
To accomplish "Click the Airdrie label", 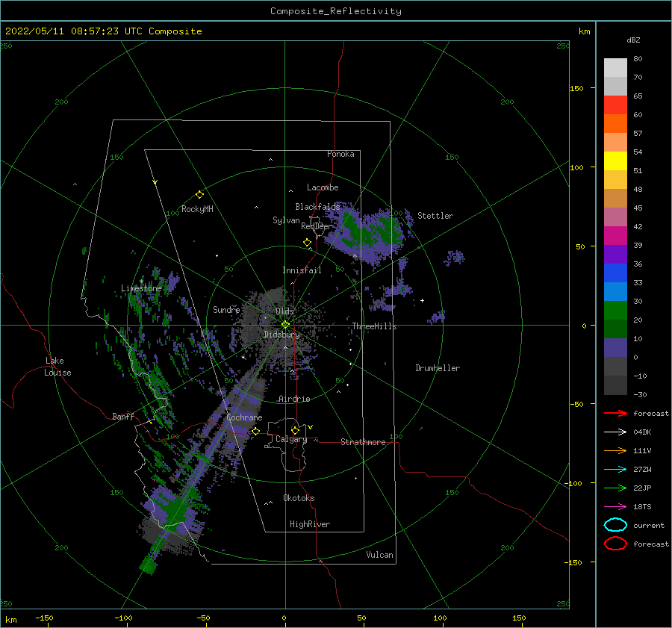I will [294, 399].
